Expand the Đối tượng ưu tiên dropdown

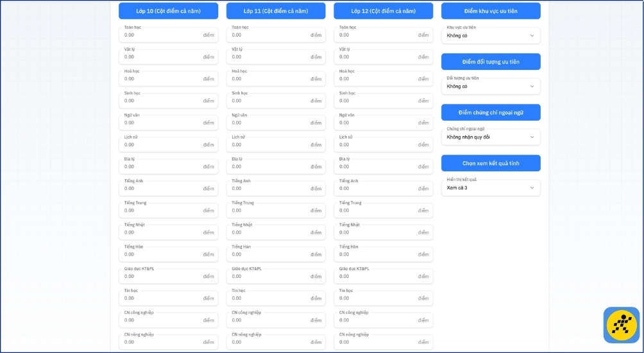490,86
